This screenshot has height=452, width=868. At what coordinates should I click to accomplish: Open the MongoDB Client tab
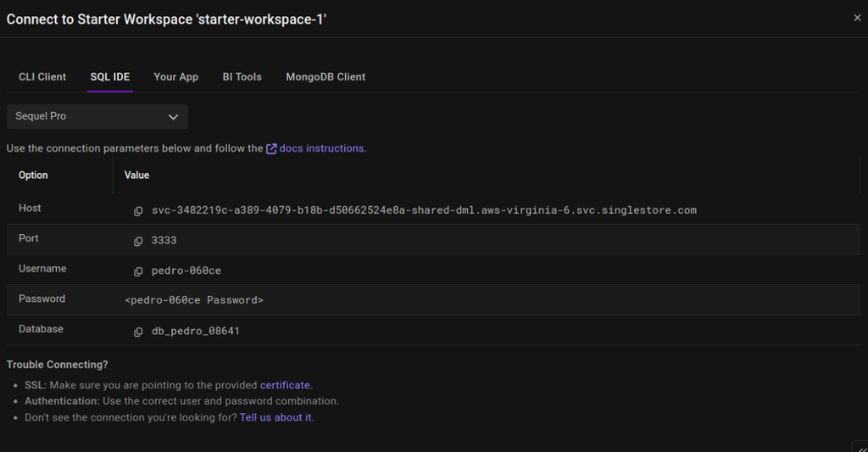click(325, 77)
